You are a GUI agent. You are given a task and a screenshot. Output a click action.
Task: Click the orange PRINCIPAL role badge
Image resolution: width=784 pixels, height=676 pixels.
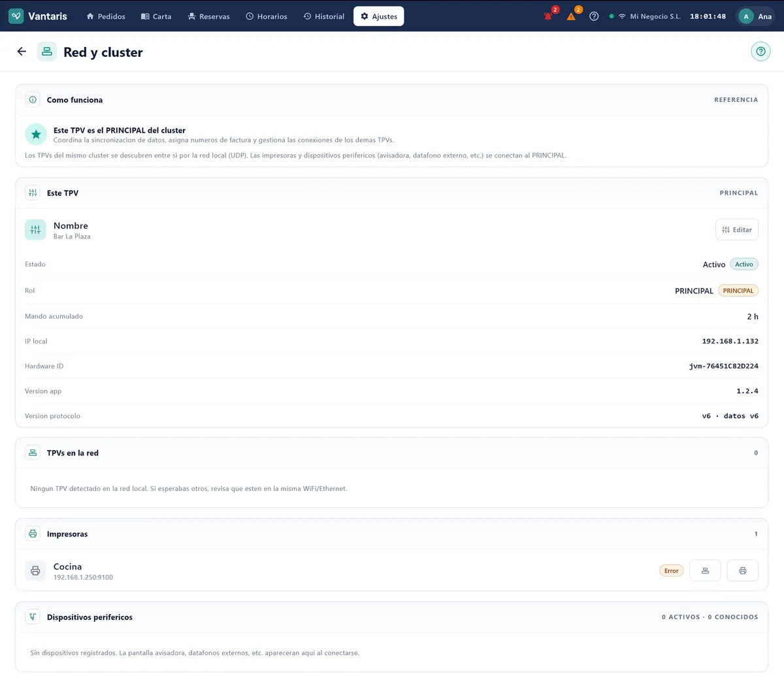tap(738, 291)
